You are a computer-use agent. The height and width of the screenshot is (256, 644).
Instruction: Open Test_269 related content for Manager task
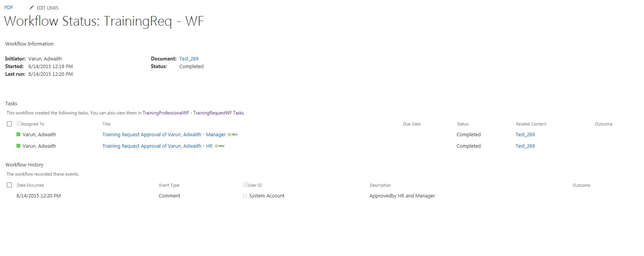pos(525,135)
